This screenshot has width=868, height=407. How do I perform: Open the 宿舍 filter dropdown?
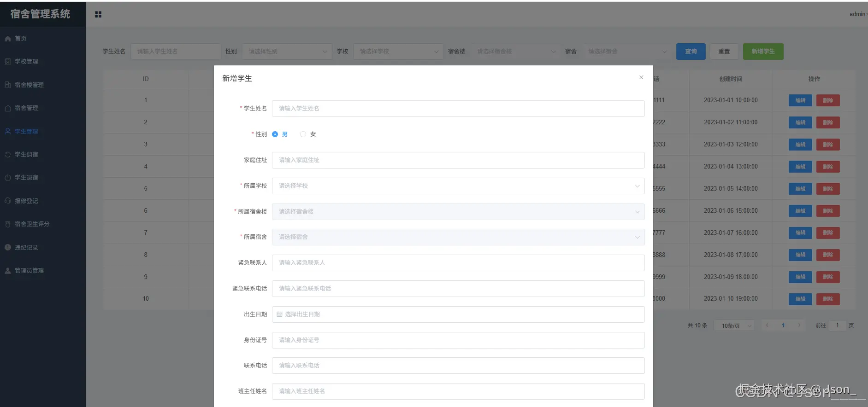[627, 52]
